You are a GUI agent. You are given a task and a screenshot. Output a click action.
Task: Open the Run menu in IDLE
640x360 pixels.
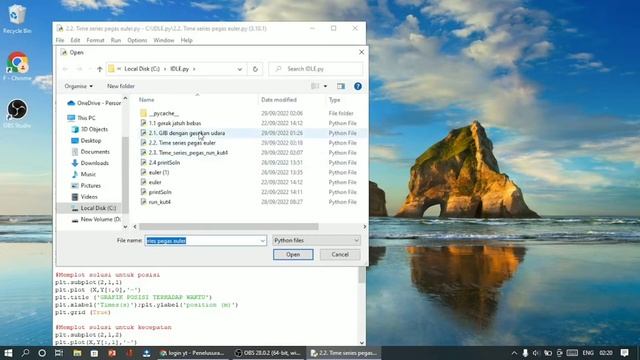pyautogui.click(x=116, y=40)
